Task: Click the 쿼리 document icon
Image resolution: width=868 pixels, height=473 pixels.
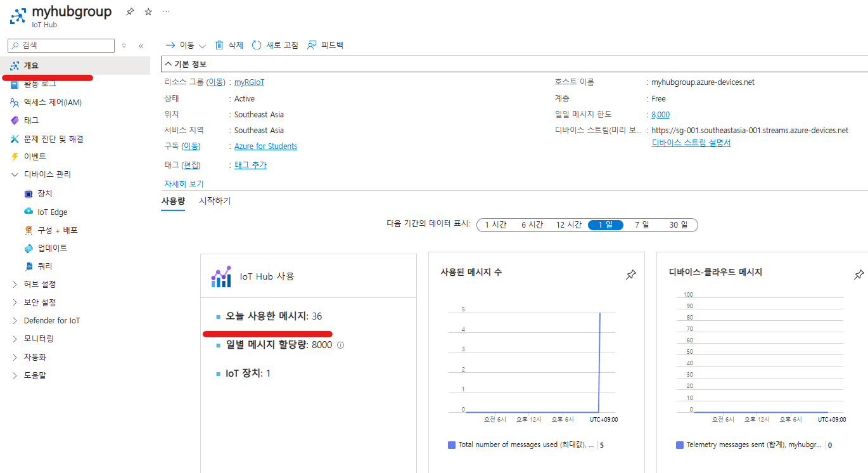Action: tap(29, 266)
